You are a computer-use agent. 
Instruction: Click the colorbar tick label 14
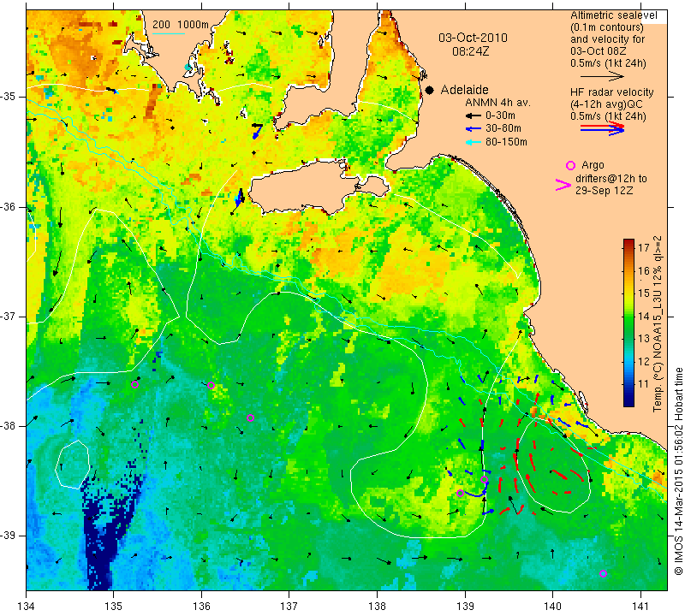pos(644,316)
